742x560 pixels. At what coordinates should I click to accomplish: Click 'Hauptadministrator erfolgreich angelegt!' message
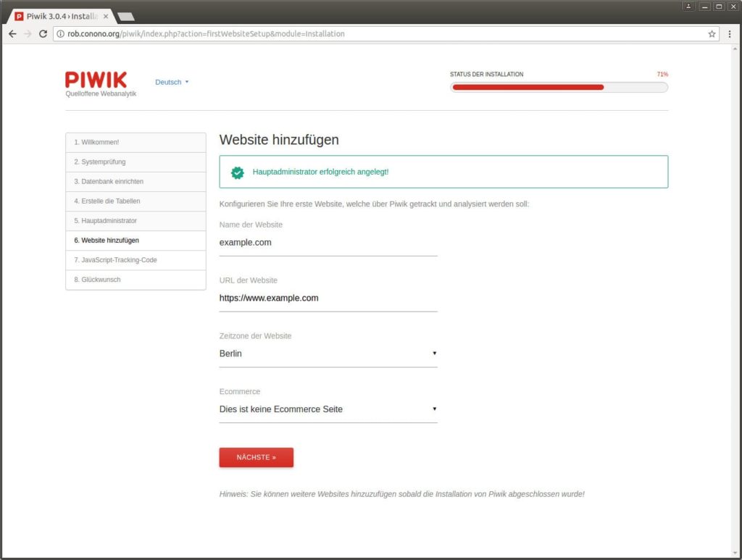(x=320, y=172)
